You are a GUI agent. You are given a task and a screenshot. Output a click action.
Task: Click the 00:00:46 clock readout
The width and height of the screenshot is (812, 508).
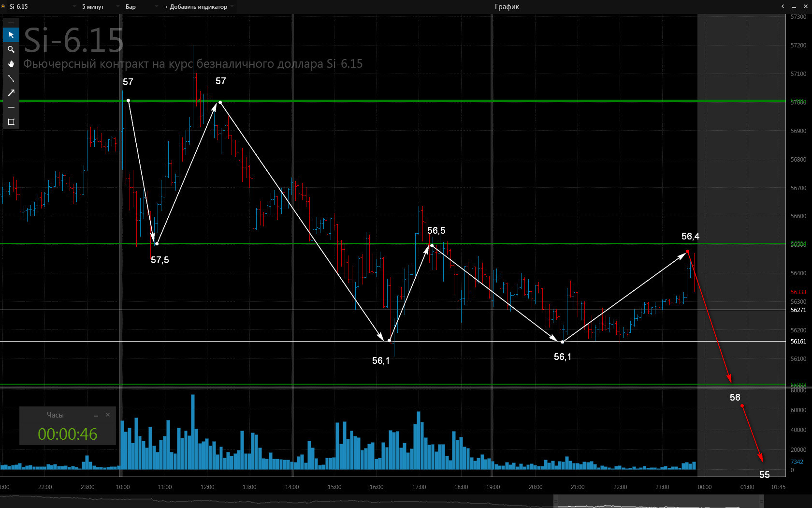[x=68, y=434]
